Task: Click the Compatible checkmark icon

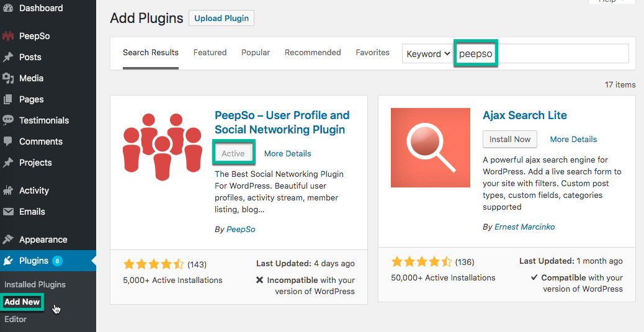Action: click(x=534, y=277)
